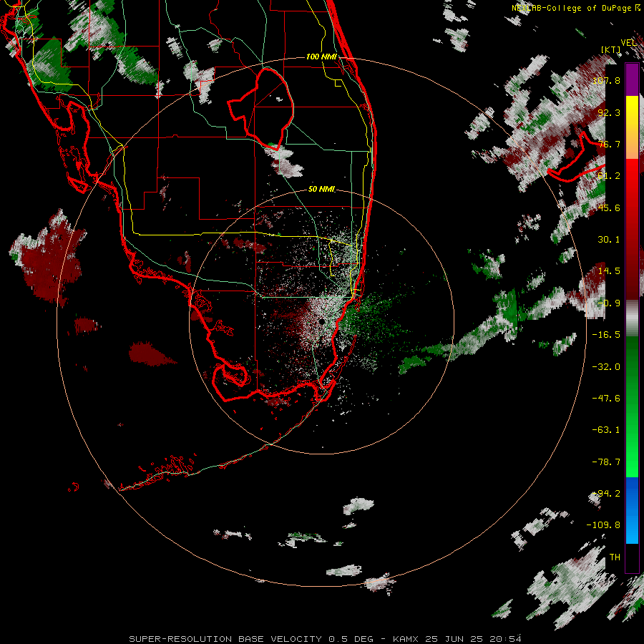
Task: Click the KAMX radar site dot
Action: tap(323, 321)
